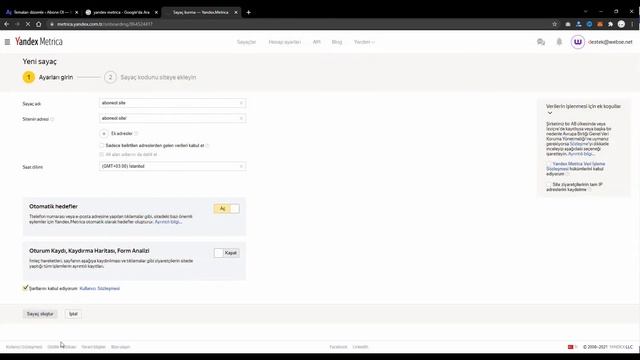
Task: Click the Yandex Metrica logo
Action: click(x=39, y=42)
